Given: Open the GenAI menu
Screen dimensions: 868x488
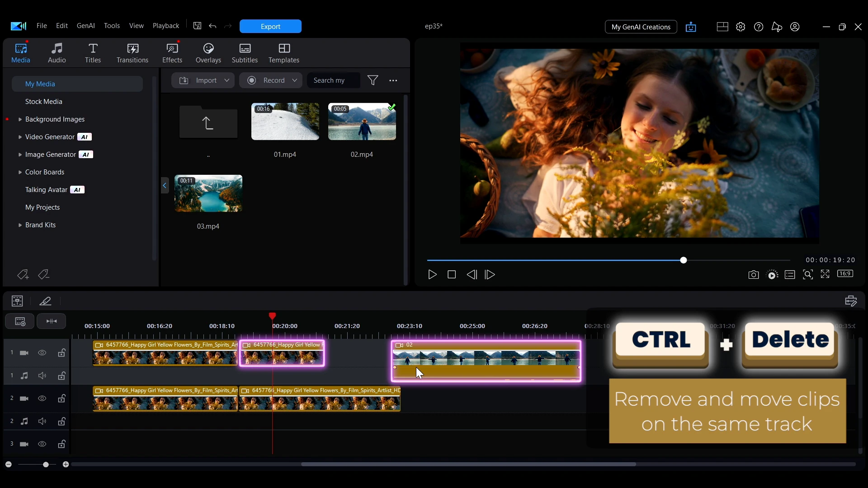Looking at the screenshot, I should [85, 26].
